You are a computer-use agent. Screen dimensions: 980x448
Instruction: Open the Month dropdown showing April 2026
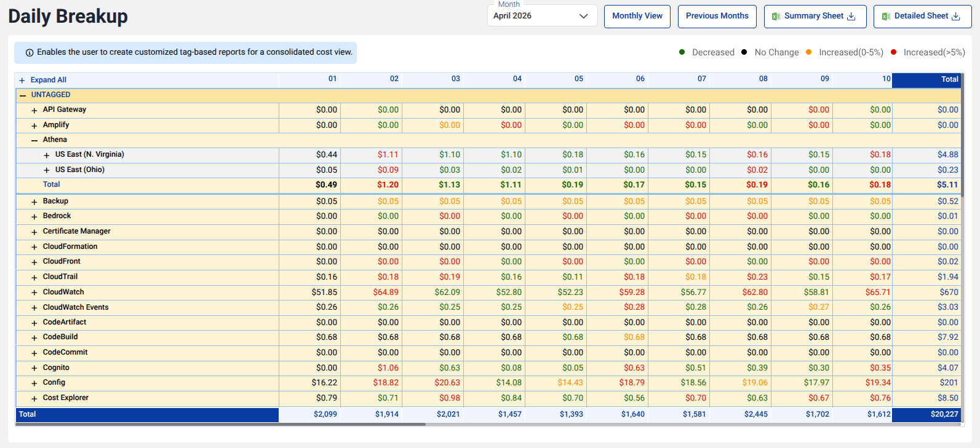coord(542,16)
